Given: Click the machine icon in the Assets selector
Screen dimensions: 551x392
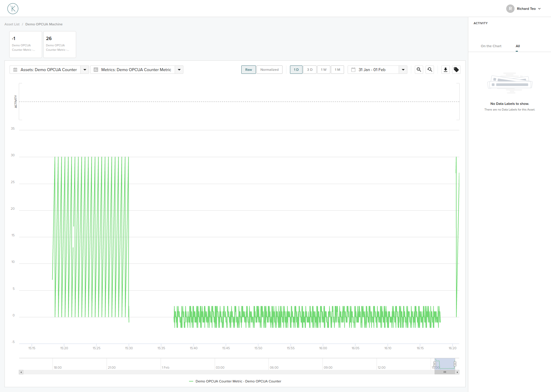Looking at the screenshot, I should pos(15,69).
